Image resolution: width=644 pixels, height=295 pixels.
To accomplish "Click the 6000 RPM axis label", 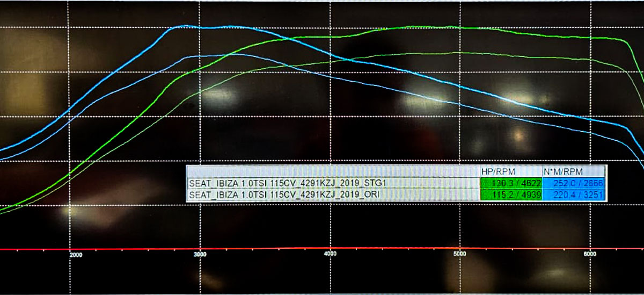I will coord(589,253).
